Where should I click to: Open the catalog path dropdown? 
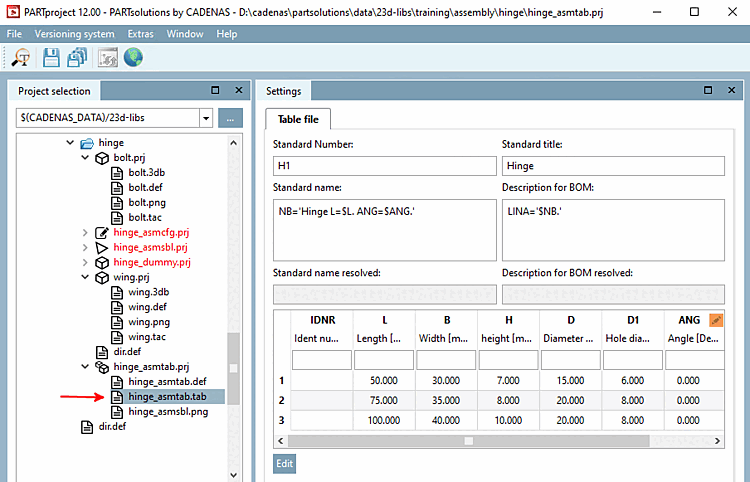(205, 118)
